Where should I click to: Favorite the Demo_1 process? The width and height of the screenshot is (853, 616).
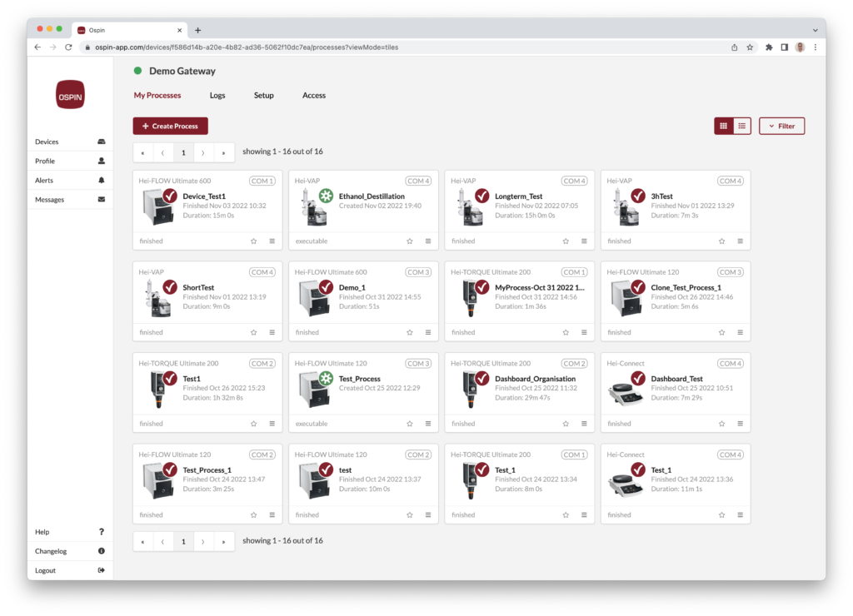click(x=410, y=332)
